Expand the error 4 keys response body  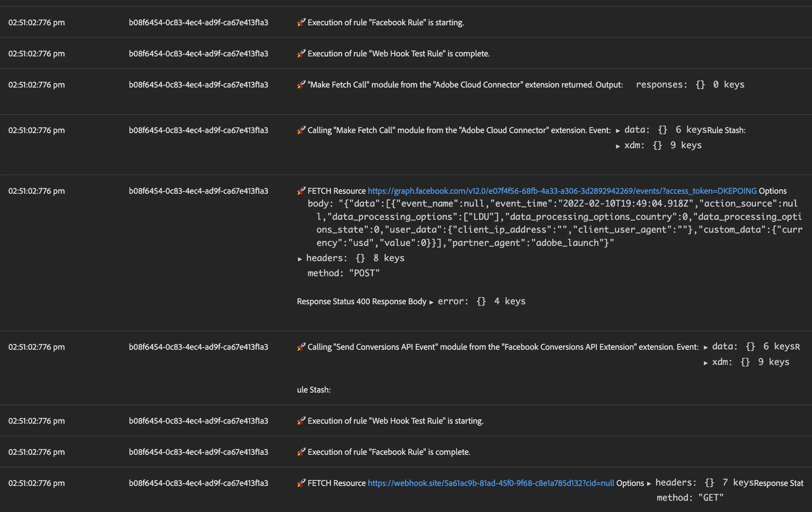click(431, 302)
